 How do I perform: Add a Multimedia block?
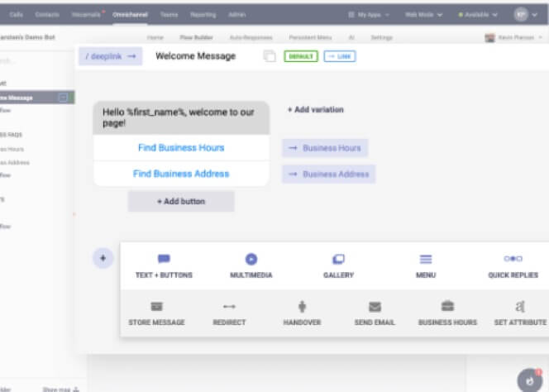tap(251, 266)
